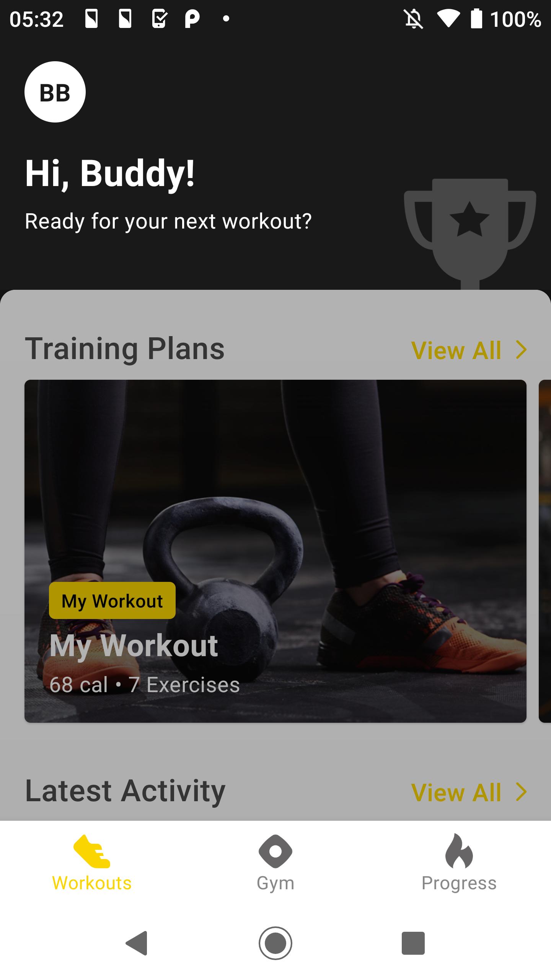551x980 pixels.
Task: Open the My Workout kettlebell card
Action: pos(275,551)
